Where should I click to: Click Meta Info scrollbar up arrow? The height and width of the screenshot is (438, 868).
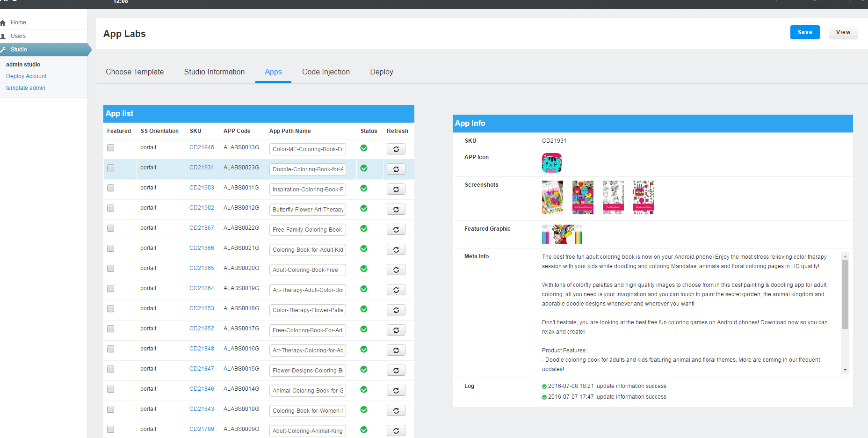click(x=845, y=256)
